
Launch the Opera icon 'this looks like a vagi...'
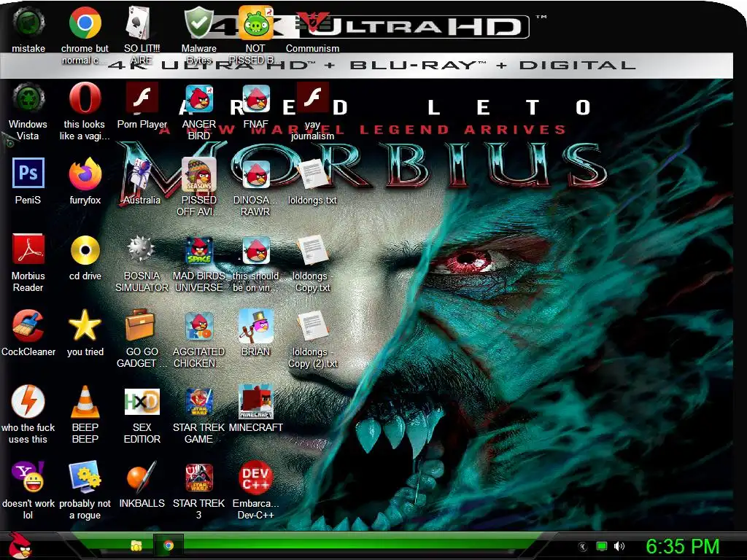tap(85, 98)
